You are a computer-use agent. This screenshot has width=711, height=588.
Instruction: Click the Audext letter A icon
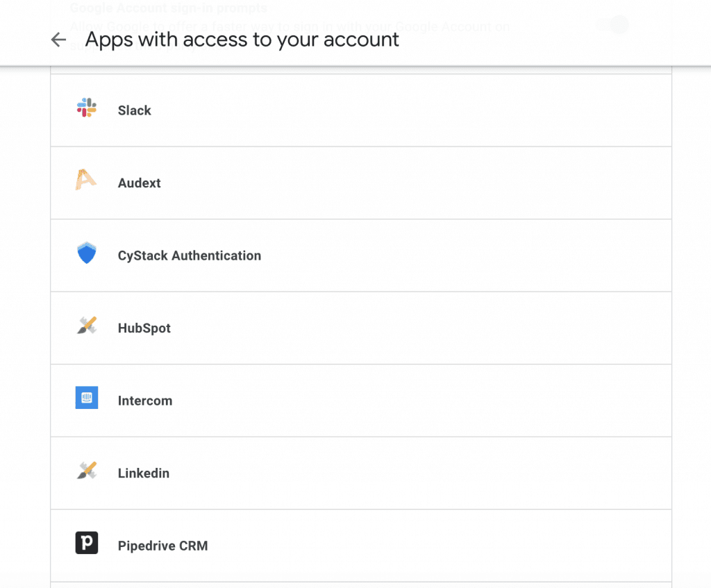(x=85, y=180)
